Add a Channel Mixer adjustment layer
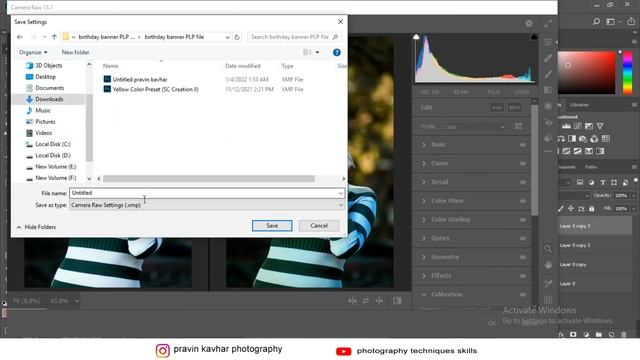The image size is (640, 360). [x=594, y=139]
